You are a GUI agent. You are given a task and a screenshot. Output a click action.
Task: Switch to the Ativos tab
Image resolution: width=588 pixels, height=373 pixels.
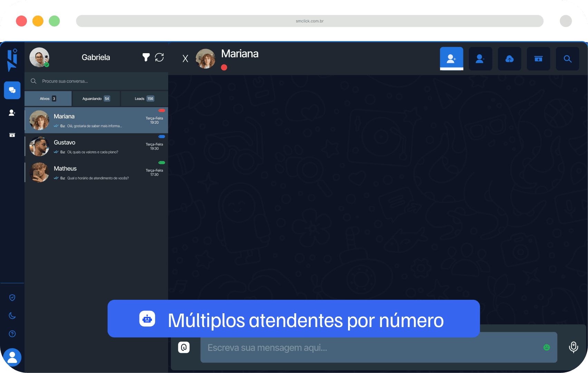pyautogui.click(x=48, y=99)
